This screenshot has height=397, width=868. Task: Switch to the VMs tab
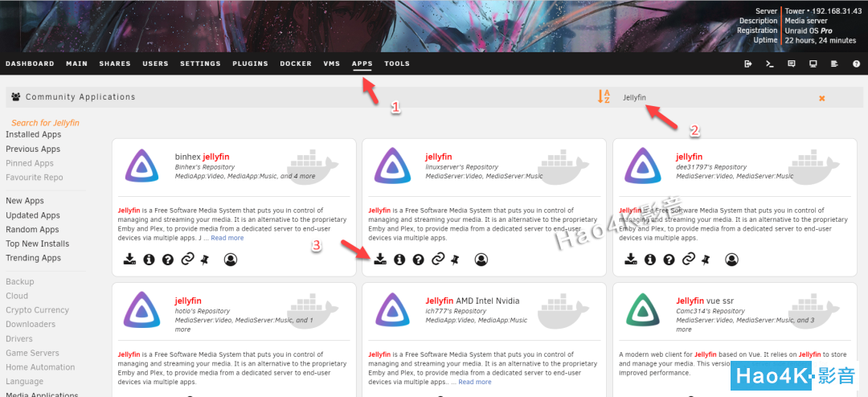click(x=332, y=63)
